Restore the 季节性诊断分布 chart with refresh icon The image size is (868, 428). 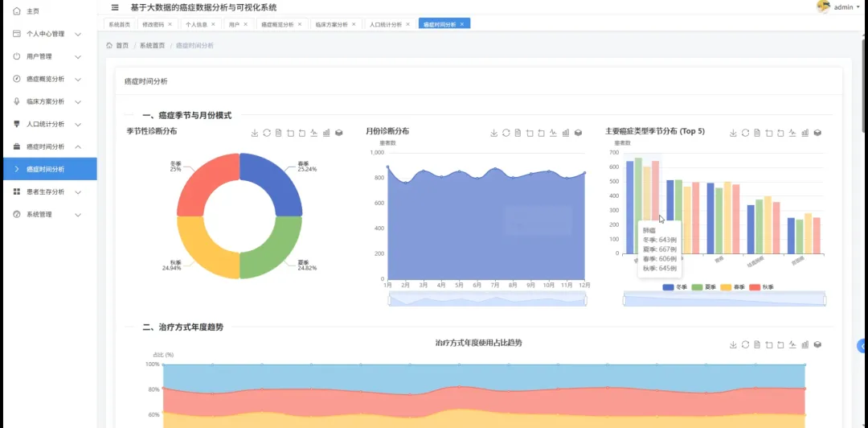[266, 133]
